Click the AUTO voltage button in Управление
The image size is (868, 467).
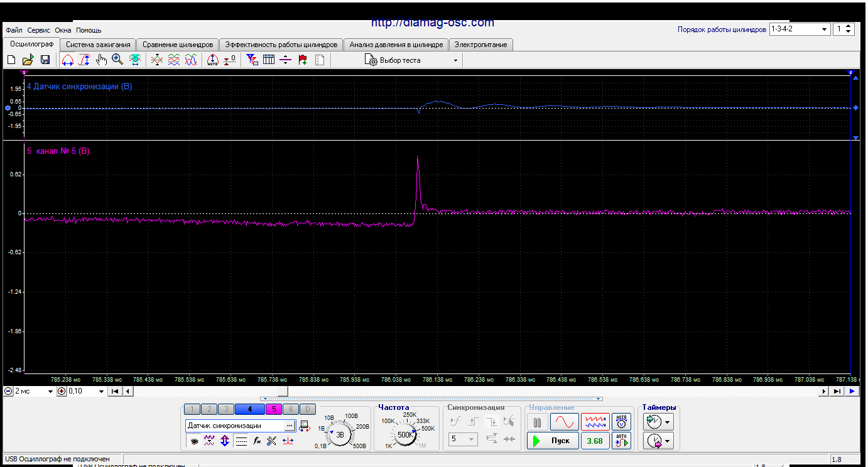(x=621, y=422)
